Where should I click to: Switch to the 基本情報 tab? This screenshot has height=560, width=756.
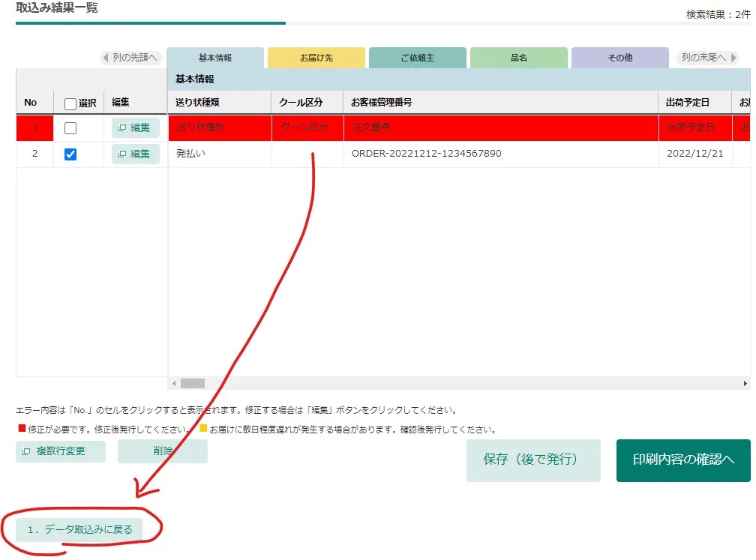click(x=215, y=58)
